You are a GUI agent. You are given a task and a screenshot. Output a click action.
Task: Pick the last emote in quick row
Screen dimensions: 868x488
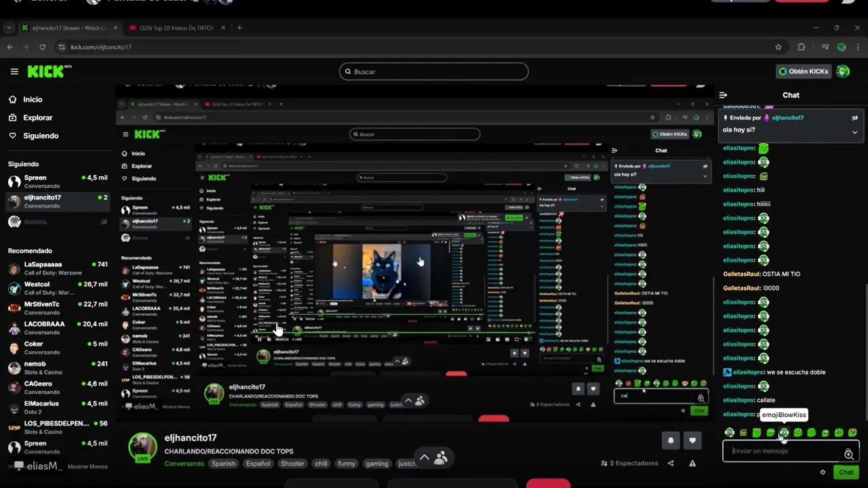852,432
